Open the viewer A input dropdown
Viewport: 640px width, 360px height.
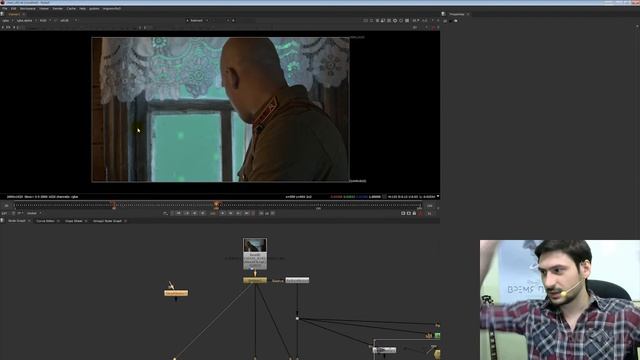197,20
